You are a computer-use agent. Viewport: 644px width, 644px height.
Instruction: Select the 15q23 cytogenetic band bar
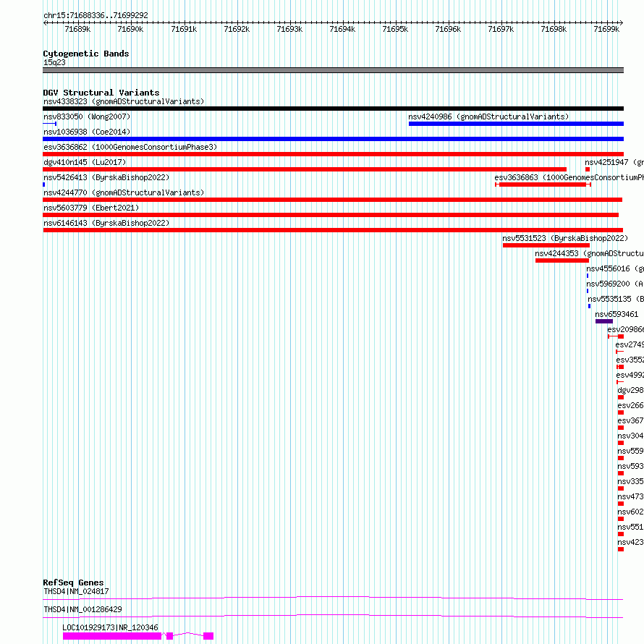point(333,70)
